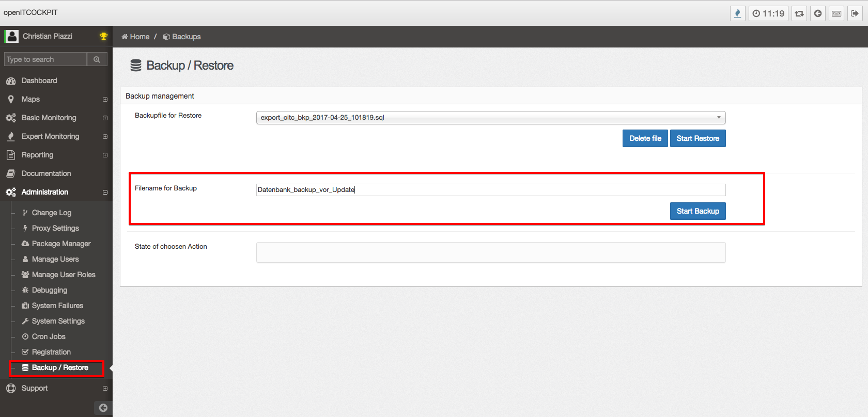
Task: Click the openITCOCKPIT title text
Action: pyautogui.click(x=30, y=12)
